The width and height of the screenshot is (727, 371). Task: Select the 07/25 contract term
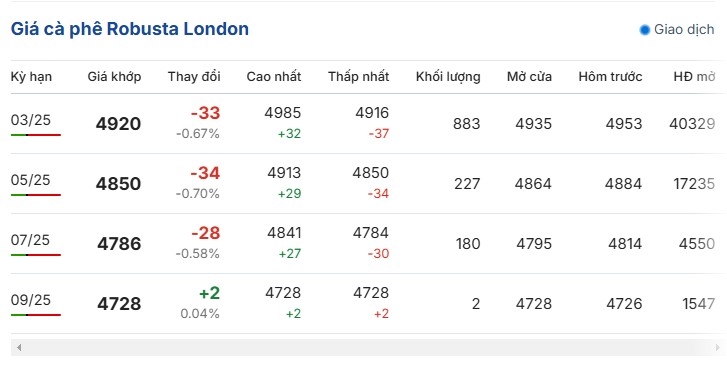31,240
